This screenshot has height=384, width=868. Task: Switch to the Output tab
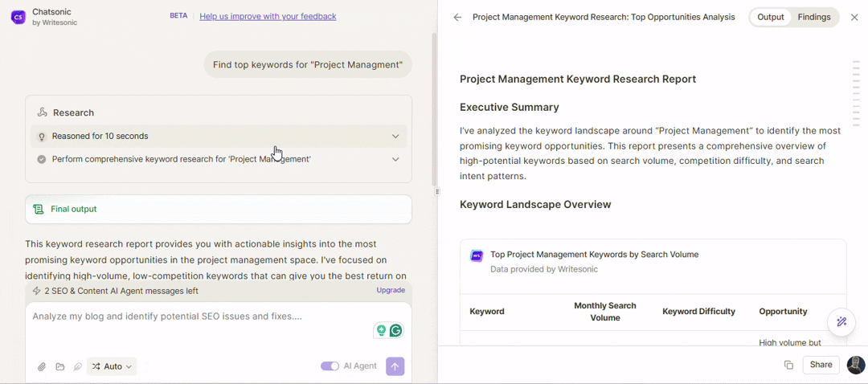(771, 17)
